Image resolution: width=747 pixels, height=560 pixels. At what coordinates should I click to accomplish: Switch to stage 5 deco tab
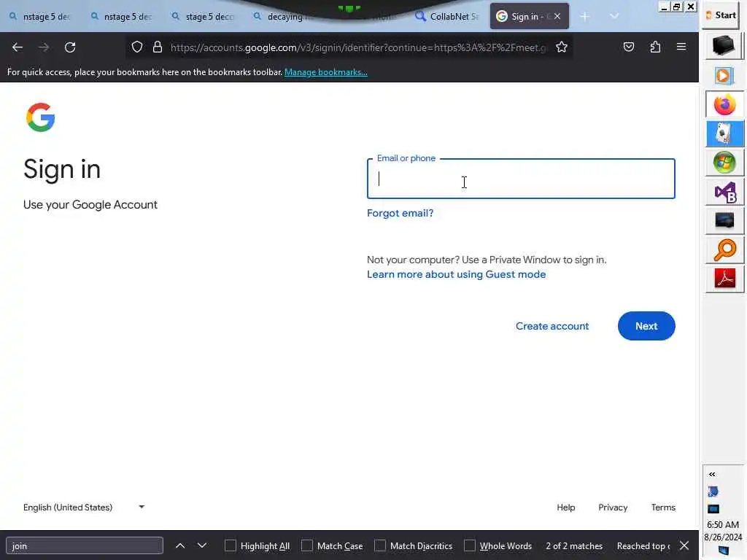point(203,17)
